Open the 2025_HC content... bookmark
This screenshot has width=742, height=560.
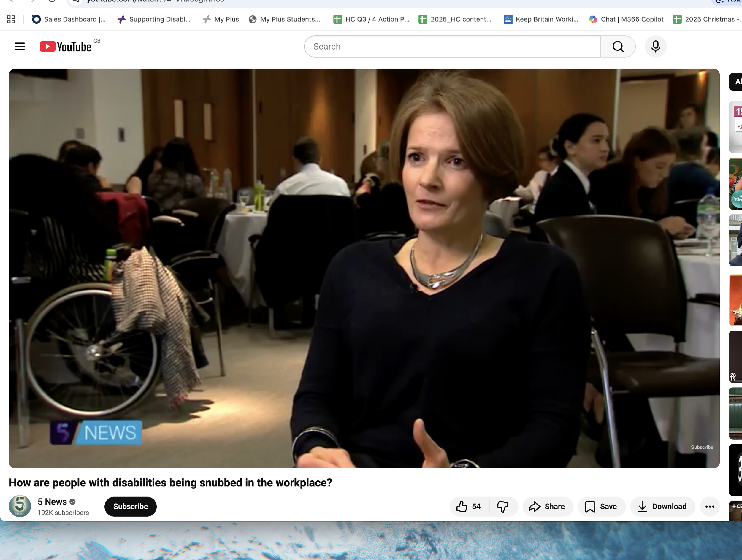point(455,19)
